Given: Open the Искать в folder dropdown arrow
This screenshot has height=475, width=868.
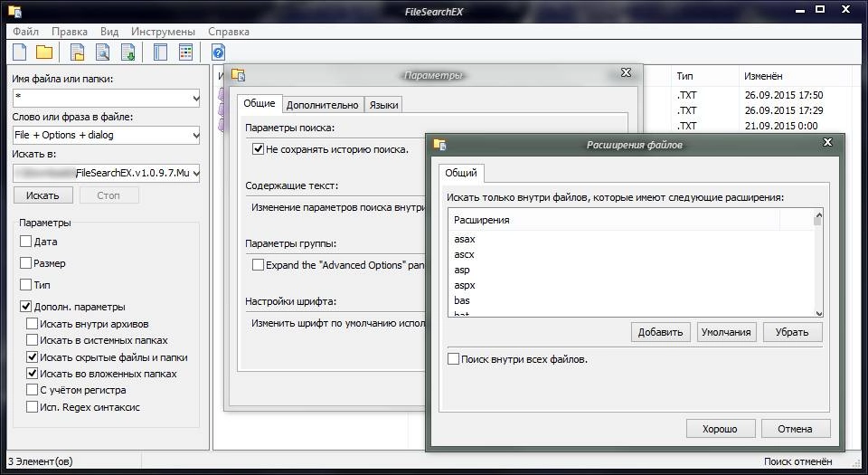Looking at the screenshot, I should [x=195, y=174].
